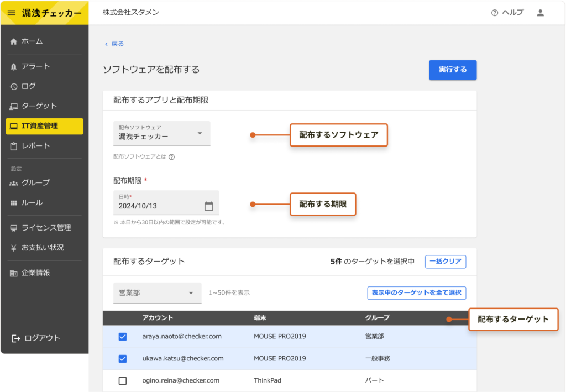The image size is (566, 392).
Task: Click the 実行する button
Action: pyautogui.click(x=453, y=70)
